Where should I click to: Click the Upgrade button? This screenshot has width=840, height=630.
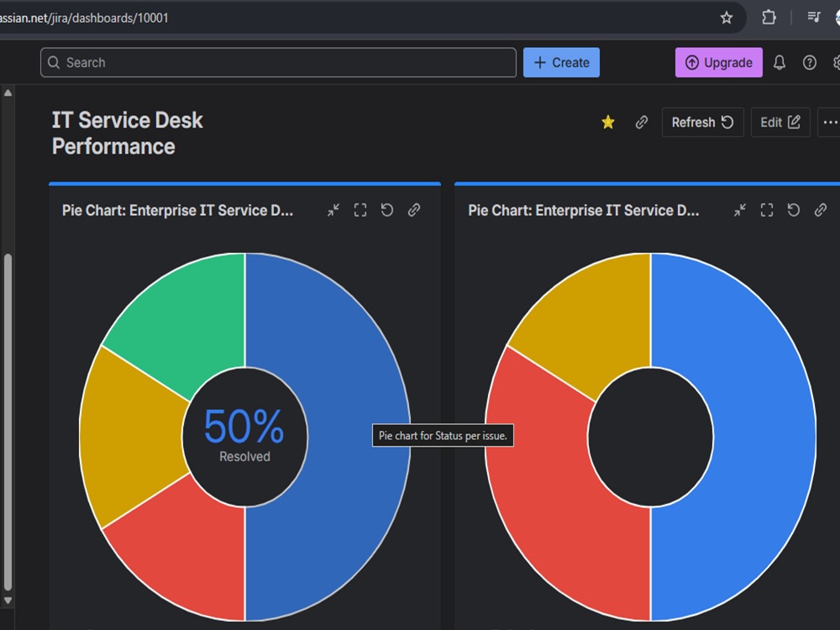coord(718,63)
